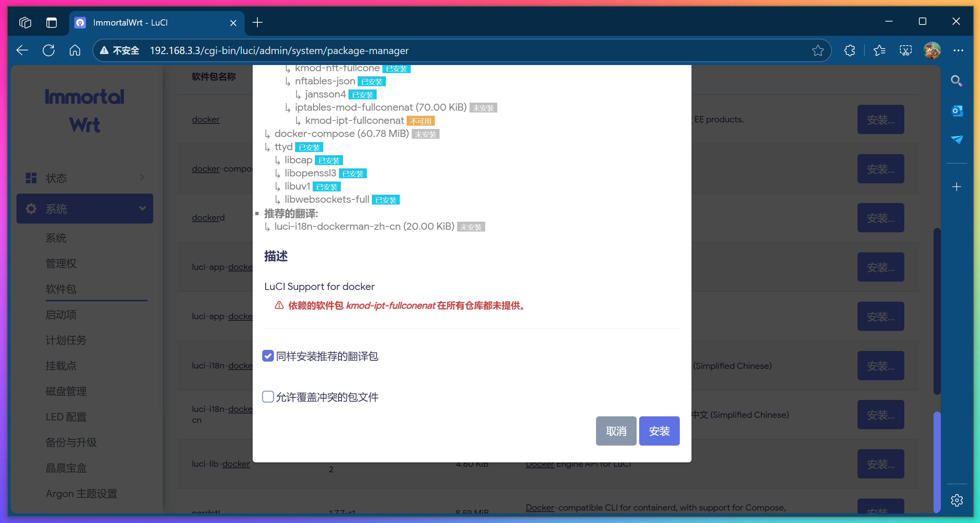
Task: Refresh the current LuCI page
Action: pyautogui.click(x=48, y=50)
